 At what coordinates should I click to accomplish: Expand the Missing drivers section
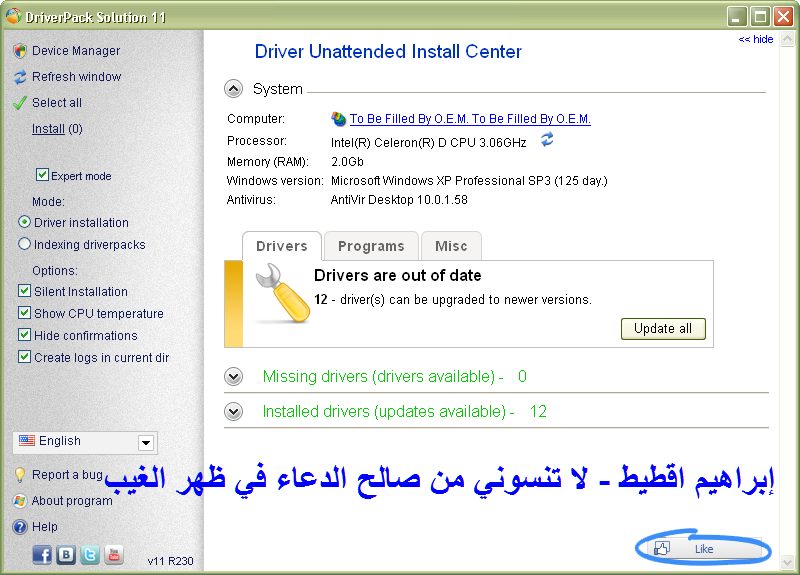pyautogui.click(x=234, y=377)
